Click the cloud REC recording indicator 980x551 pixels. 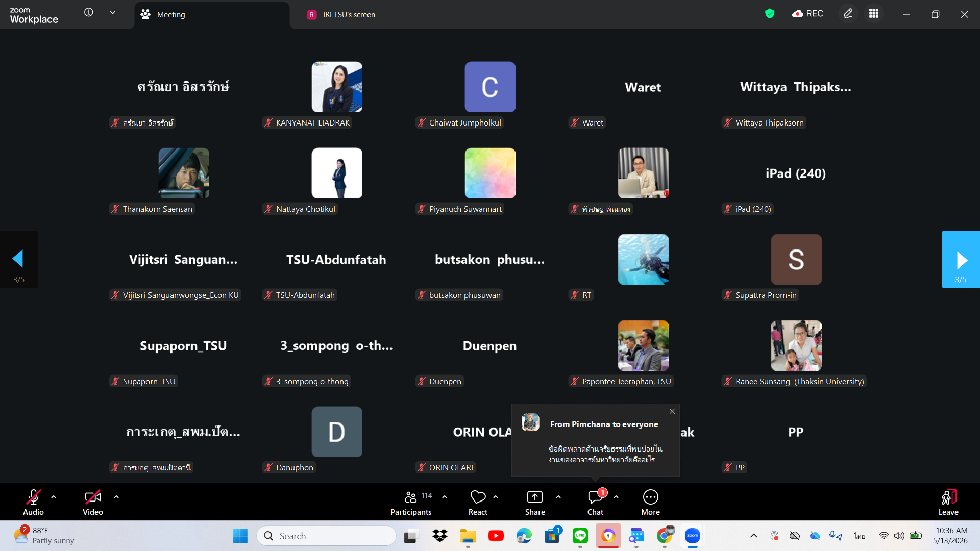coord(807,14)
